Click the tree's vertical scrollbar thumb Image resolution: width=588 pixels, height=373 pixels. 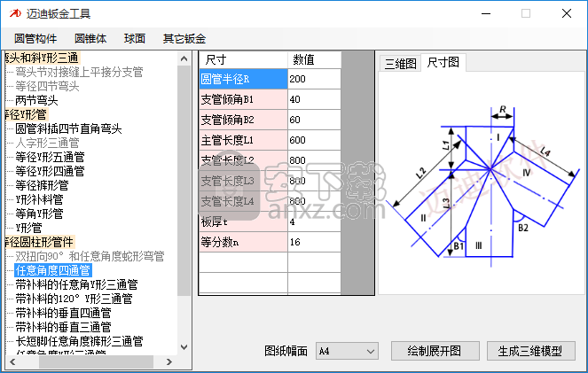pos(184,181)
